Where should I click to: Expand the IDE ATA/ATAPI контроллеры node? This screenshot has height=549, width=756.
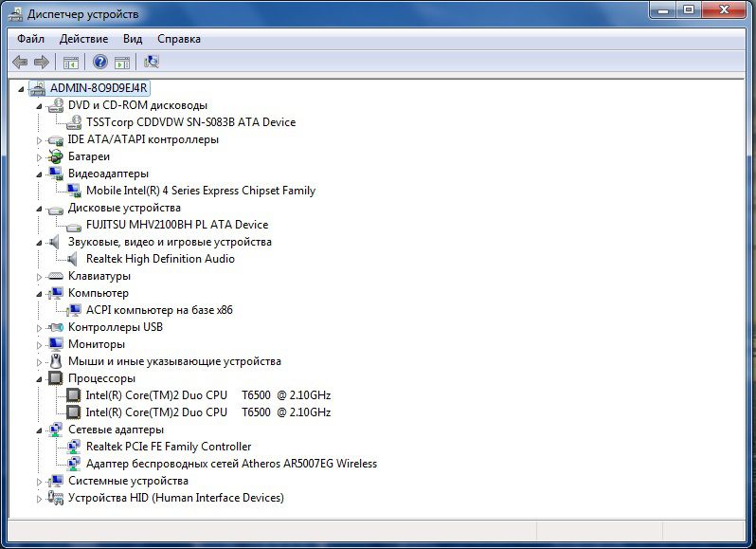tap(40, 140)
